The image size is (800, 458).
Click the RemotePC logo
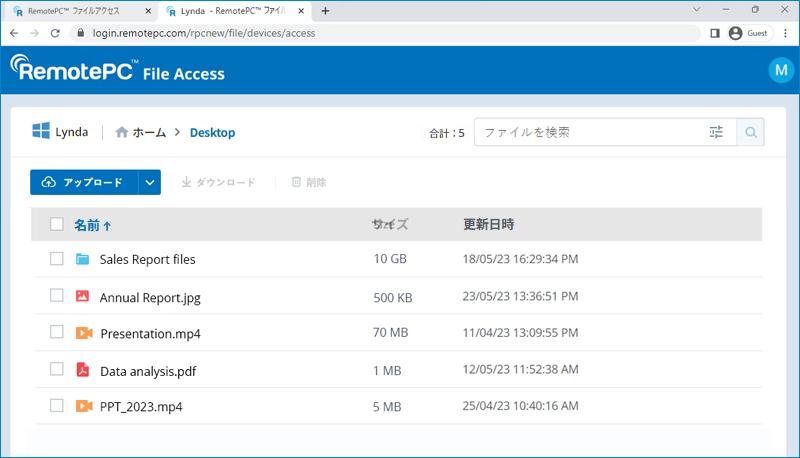[x=74, y=68]
